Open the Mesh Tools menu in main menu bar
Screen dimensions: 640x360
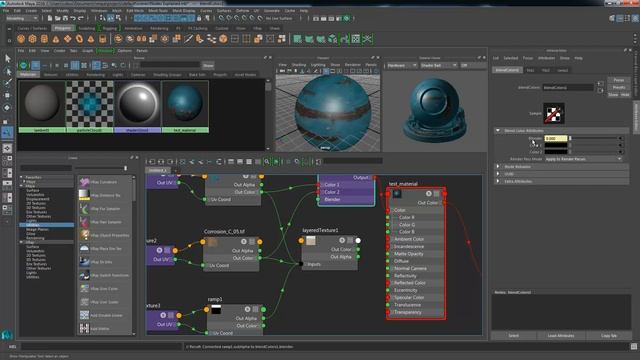158,11
